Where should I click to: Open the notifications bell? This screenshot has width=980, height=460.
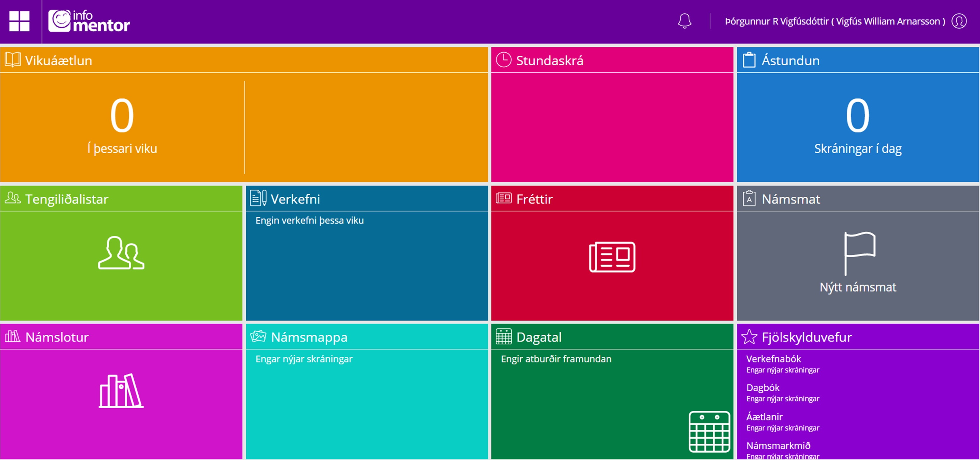(684, 21)
